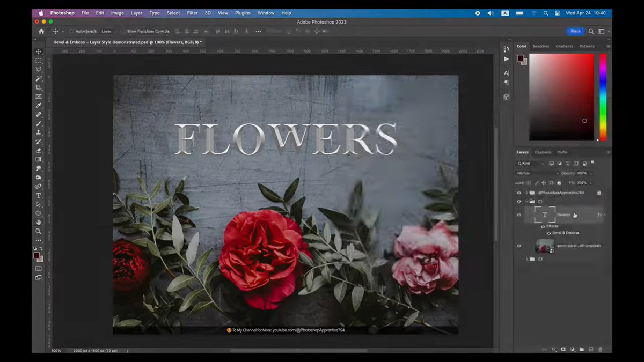Delete layer trash icon
Image resolution: width=644 pixels, height=362 pixels.
click(600, 349)
